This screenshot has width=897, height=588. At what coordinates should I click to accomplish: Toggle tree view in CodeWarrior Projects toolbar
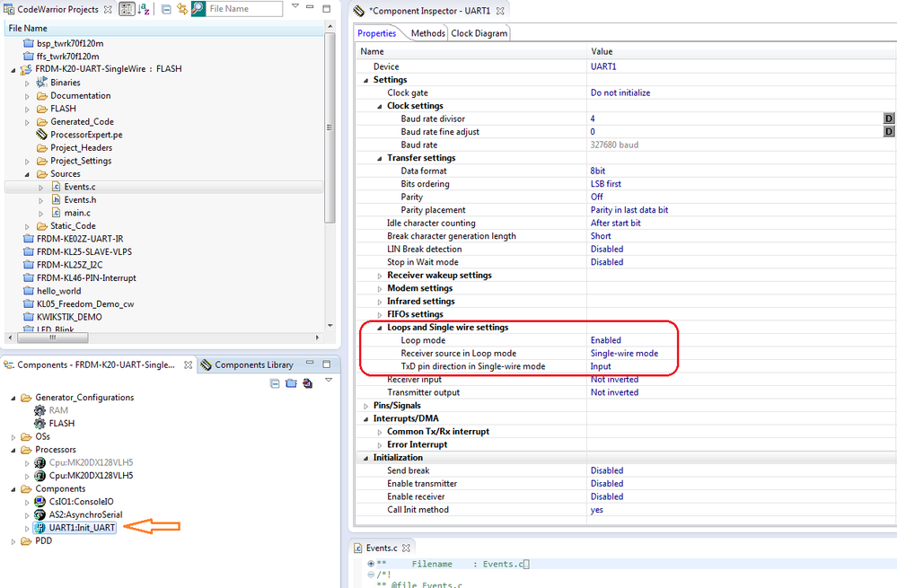point(127,9)
